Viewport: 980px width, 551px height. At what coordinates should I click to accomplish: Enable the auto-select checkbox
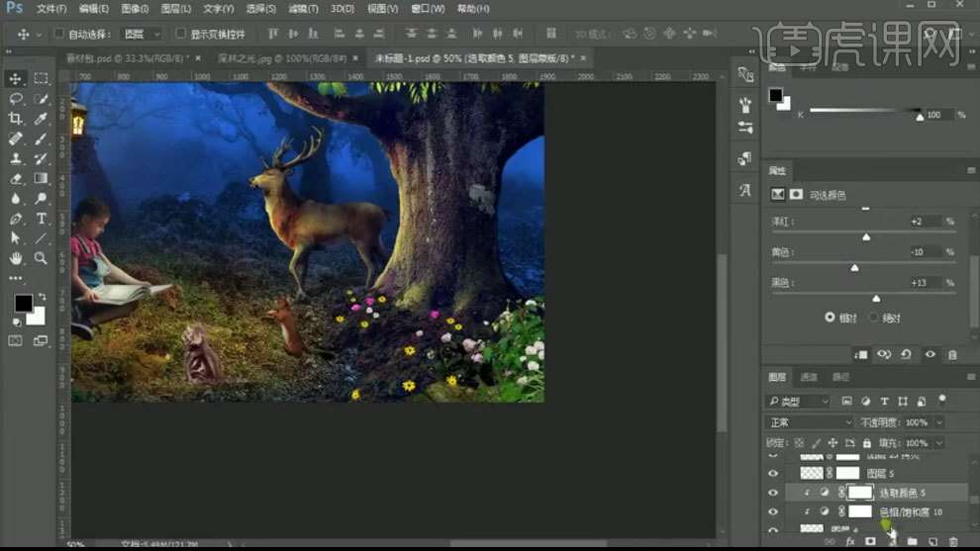(58, 33)
